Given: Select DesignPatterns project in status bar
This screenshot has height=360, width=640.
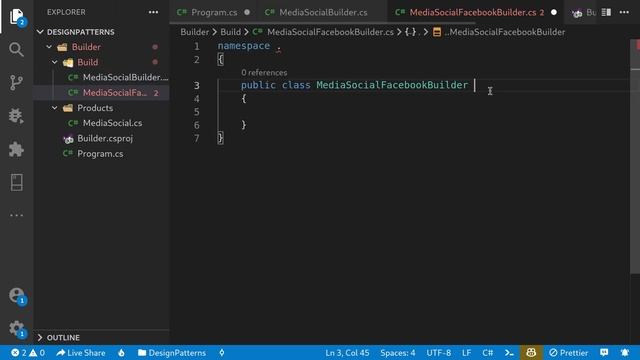Looking at the screenshot, I should (172, 353).
